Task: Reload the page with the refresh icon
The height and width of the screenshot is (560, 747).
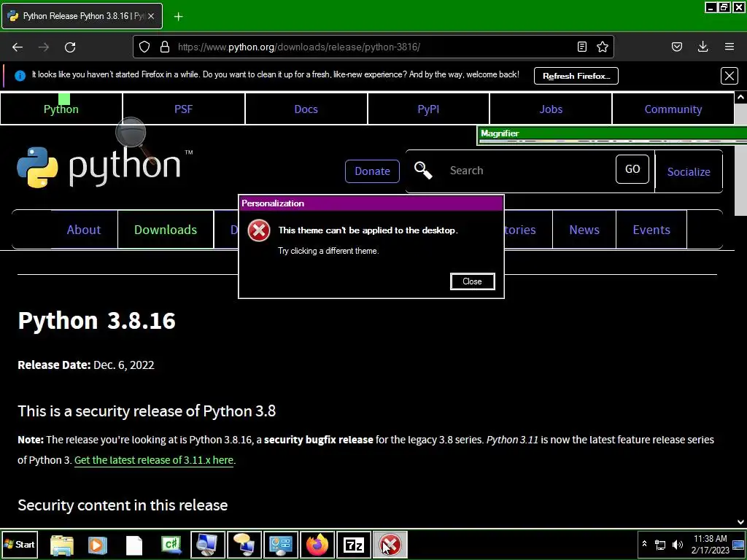Action: pos(70,47)
